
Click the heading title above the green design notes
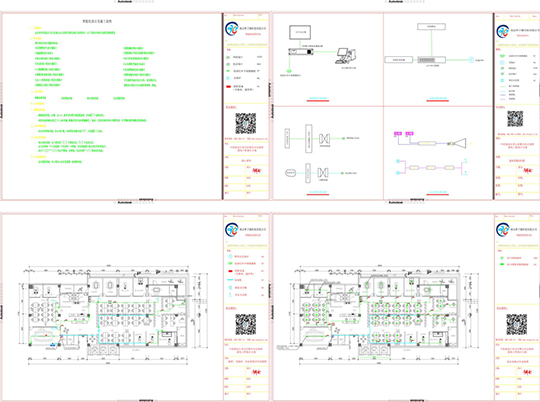click(x=97, y=21)
